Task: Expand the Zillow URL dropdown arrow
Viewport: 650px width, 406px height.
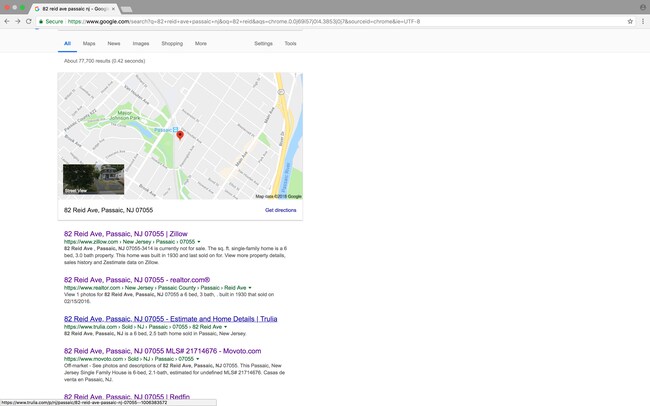Action: point(199,242)
